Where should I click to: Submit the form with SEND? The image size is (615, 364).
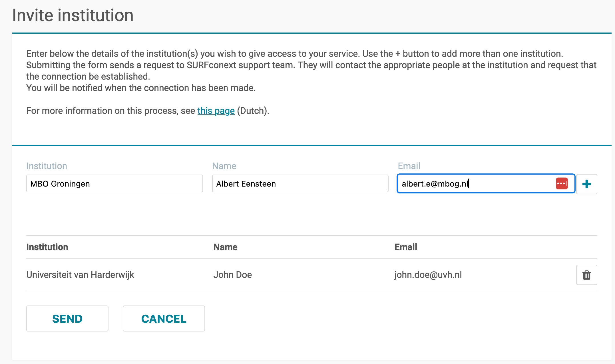coord(67,319)
